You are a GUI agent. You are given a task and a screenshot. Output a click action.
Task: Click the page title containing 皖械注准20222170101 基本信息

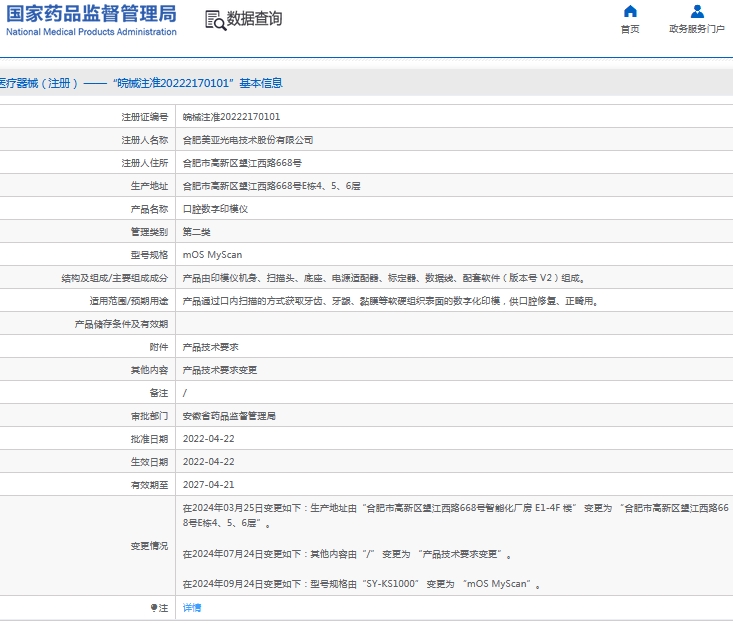141,83
